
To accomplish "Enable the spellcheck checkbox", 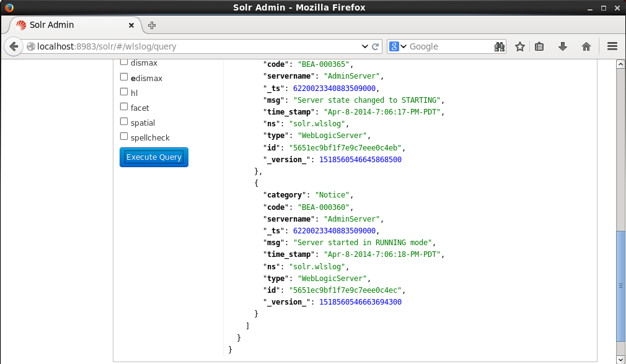I will 124,136.
